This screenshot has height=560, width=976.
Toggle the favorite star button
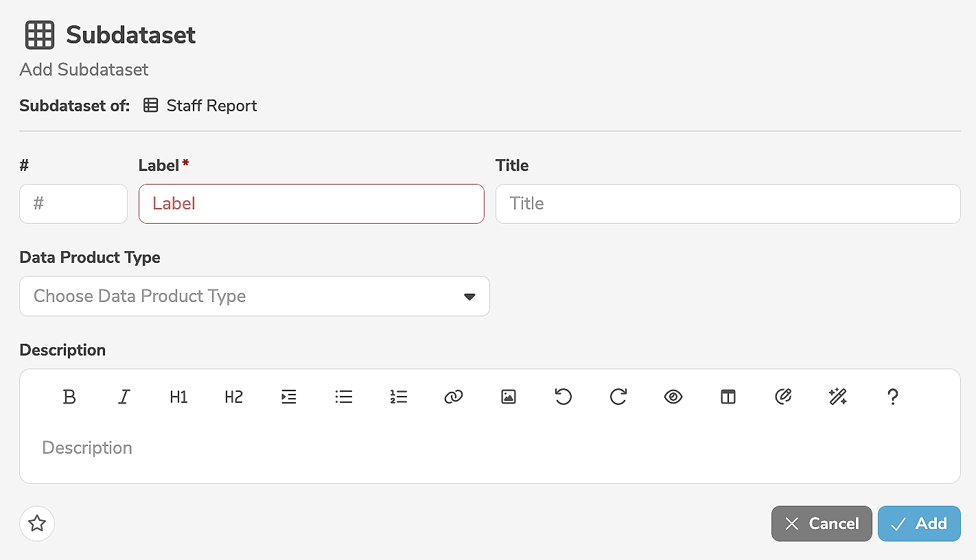click(x=37, y=524)
